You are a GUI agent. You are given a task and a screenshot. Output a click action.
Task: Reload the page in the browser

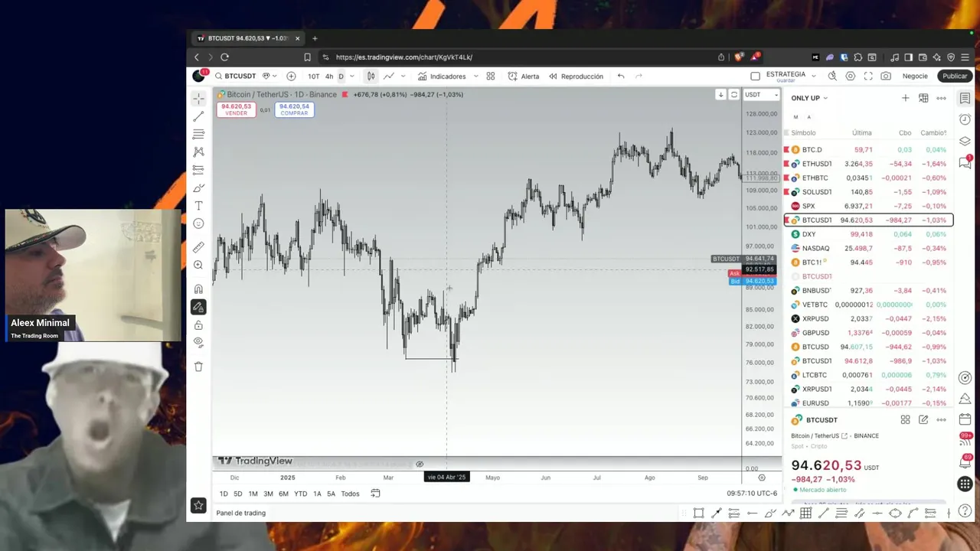pos(224,57)
